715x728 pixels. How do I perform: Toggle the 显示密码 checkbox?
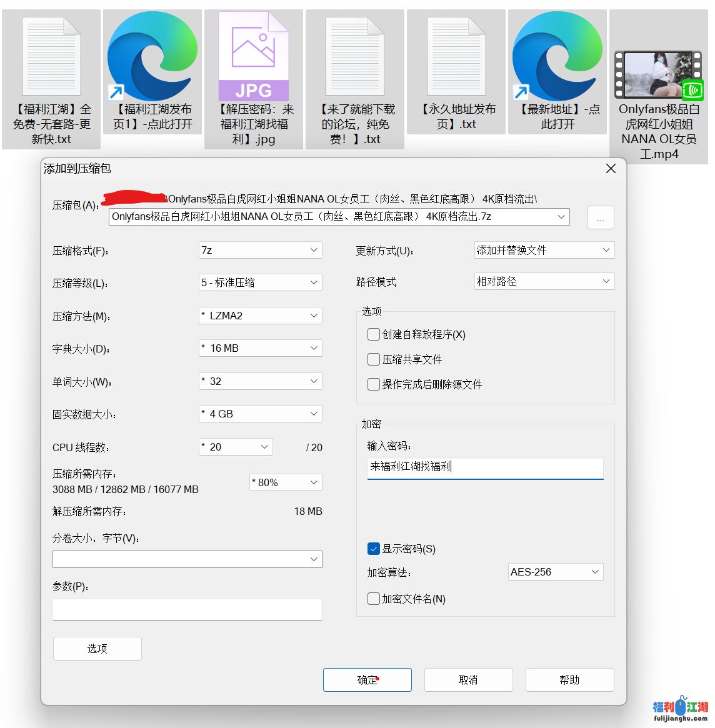click(x=374, y=549)
